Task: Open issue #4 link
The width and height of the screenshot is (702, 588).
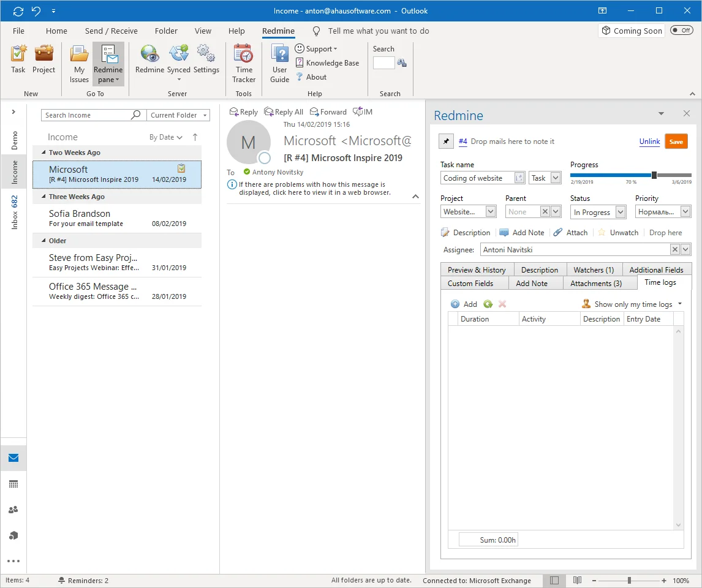Action: click(463, 141)
